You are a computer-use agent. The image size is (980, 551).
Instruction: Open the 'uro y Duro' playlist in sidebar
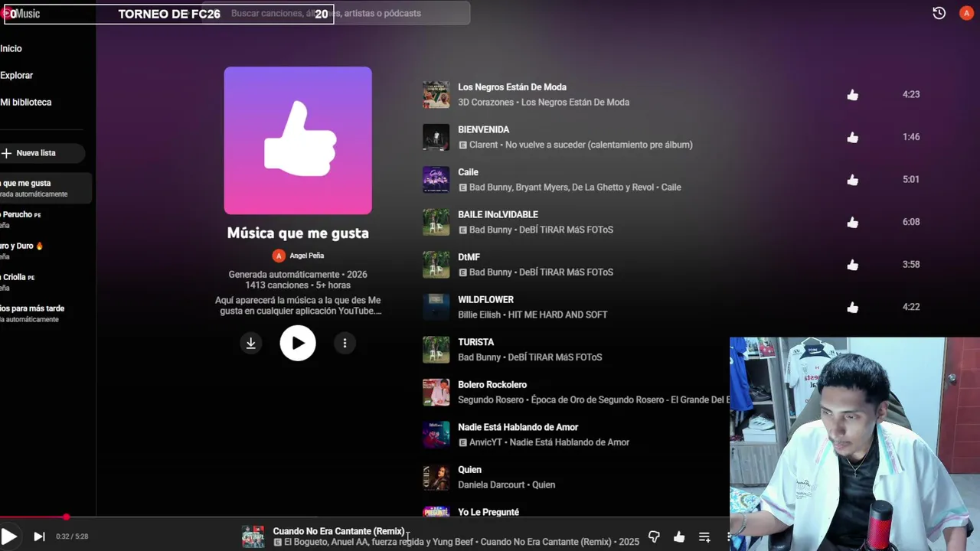(x=45, y=251)
